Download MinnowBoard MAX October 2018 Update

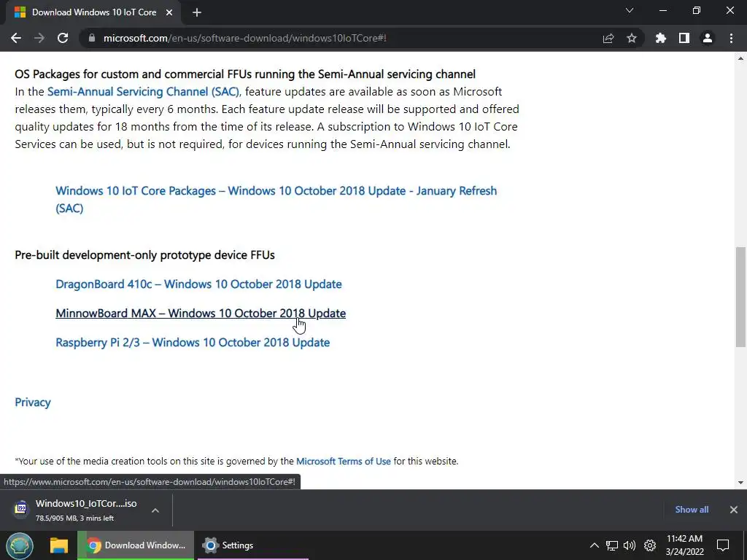click(201, 313)
